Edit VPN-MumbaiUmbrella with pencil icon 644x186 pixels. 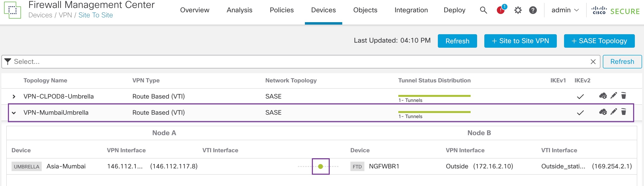(x=613, y=112)
